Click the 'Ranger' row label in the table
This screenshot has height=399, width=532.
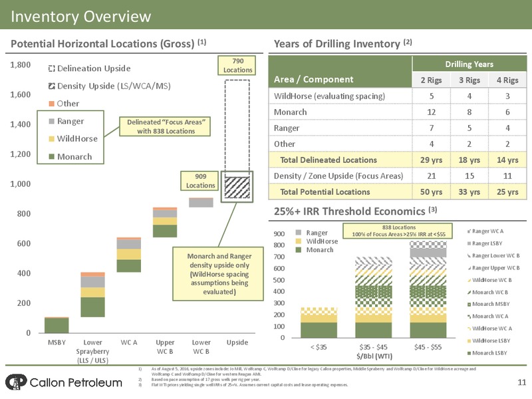tap(287, 128)
